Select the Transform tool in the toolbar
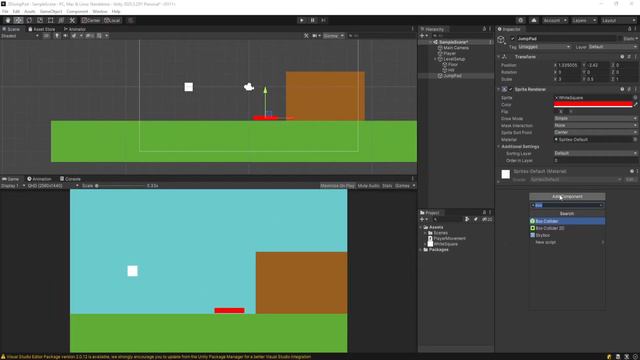 (x=61, y=20)
